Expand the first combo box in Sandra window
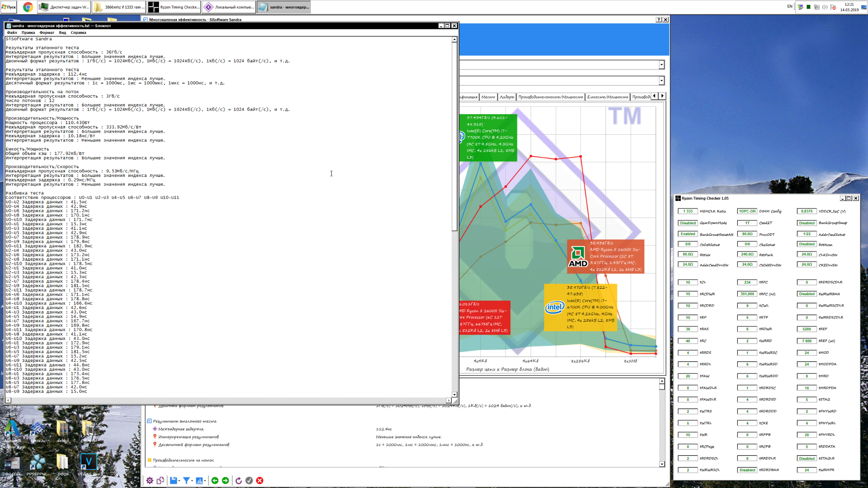This screenshot has width=868, height=488. 661,65
